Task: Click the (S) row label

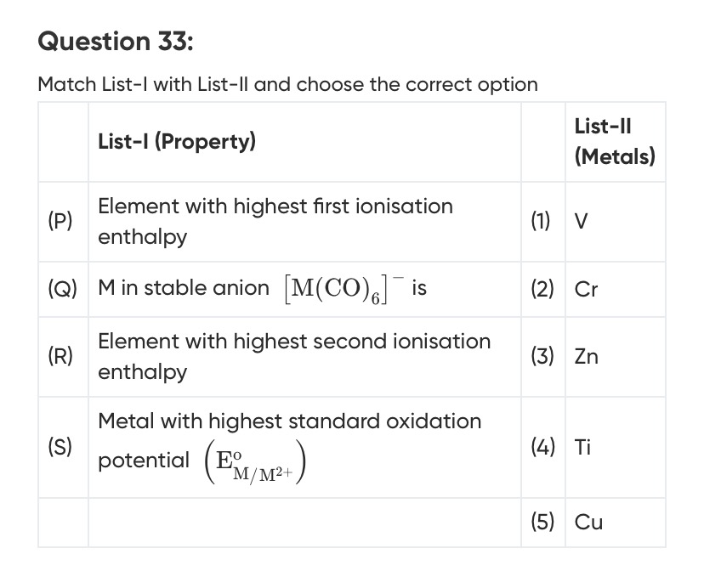Action: [60, 447]
